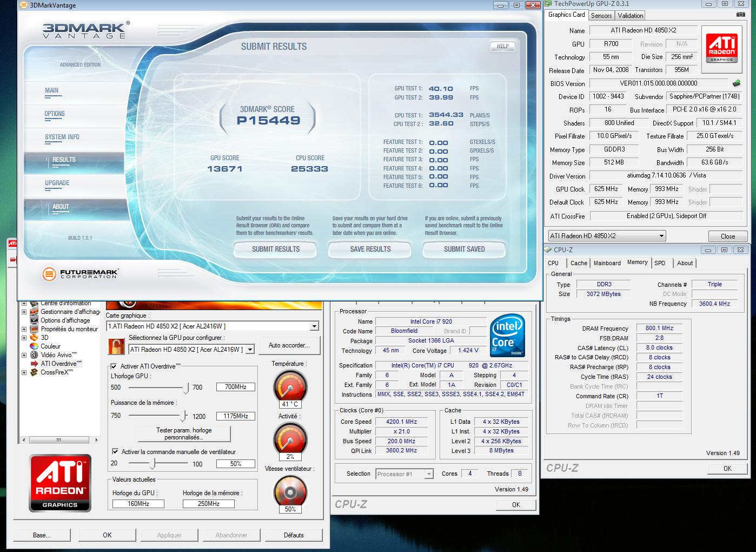The width and height of the screenshot is (756, 552).
Task: Select Couleur in the tree
Action: click(51, 346)
